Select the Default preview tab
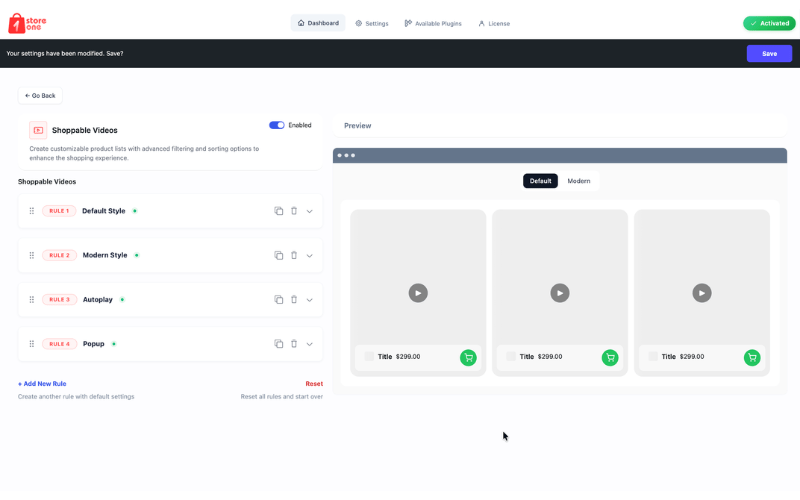 [x=540, y=181]
